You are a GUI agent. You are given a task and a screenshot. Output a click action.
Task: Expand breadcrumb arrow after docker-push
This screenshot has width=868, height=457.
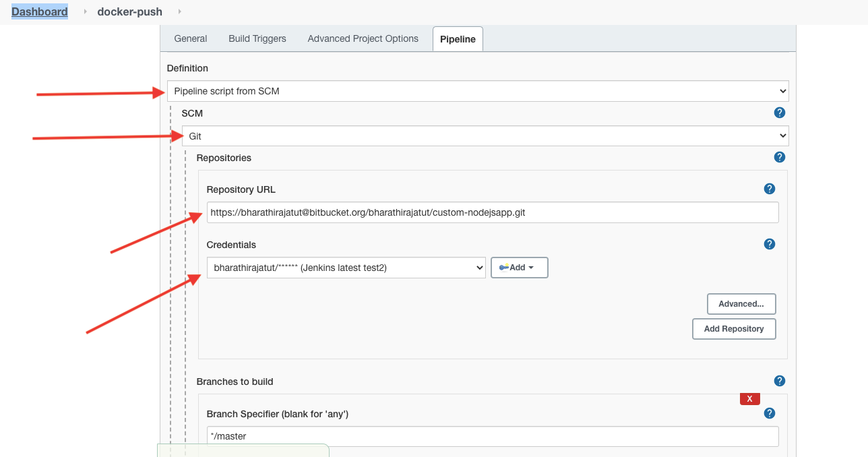pyautogui.click(x=179, y=11)
